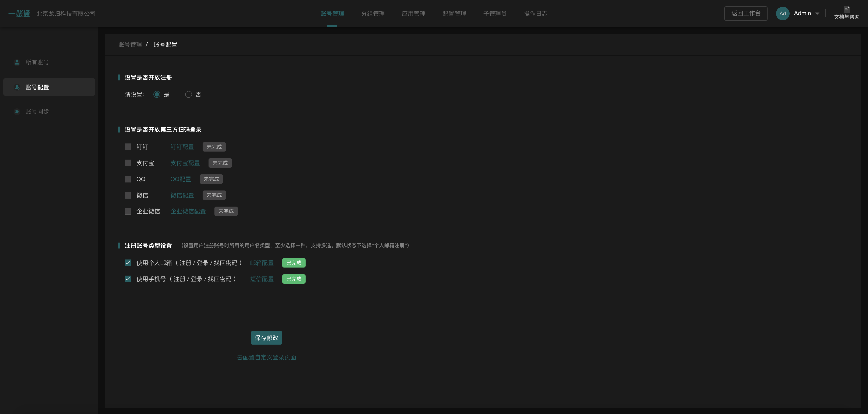The image size is (868, 414).
Task: Click the Admin avatar circle
Action: [782, 14]
